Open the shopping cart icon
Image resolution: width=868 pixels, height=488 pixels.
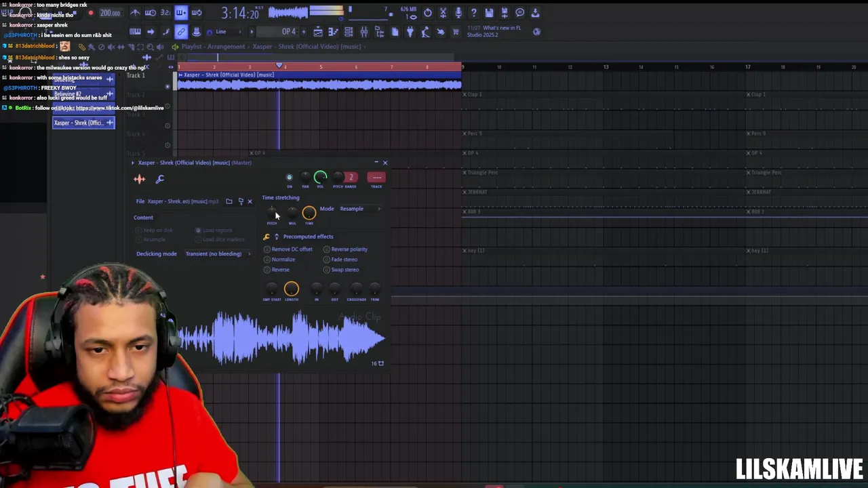coord(456,32)
